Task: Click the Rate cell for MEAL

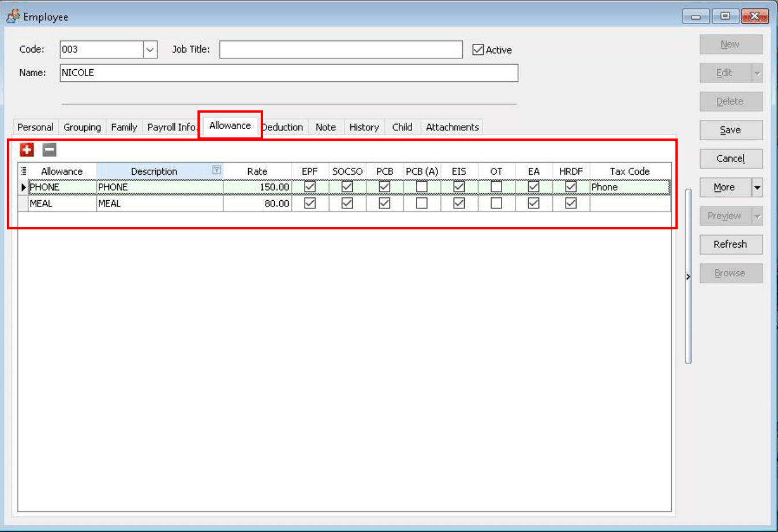Action: tap(257, 203)
